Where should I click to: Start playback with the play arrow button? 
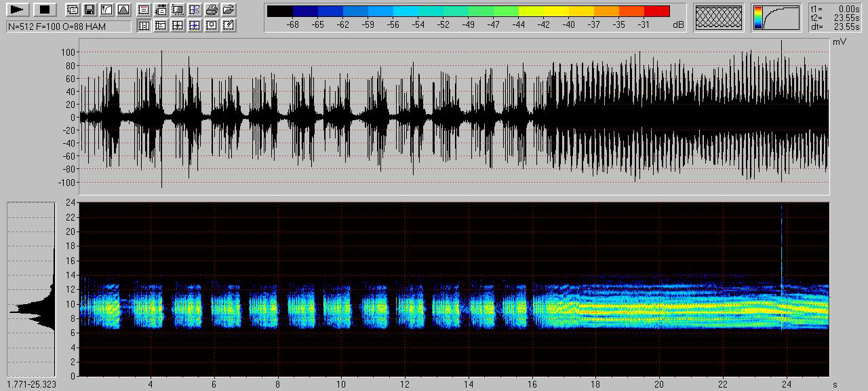tap(18, 10)
